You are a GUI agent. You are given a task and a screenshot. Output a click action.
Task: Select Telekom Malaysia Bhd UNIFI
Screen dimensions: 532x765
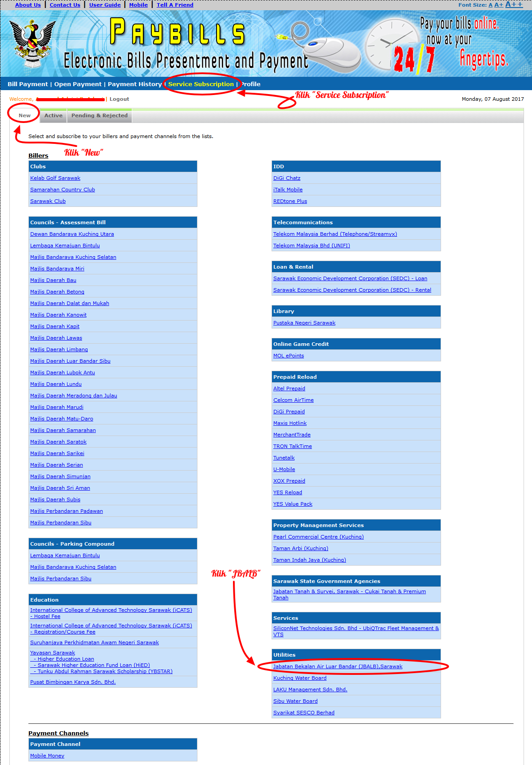tap(311, 246)
